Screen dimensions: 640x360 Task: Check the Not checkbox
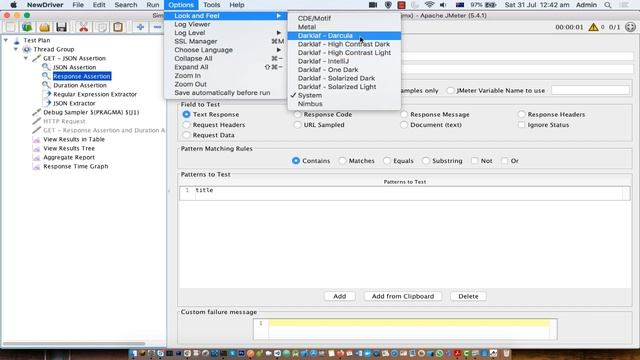[474, 161]
